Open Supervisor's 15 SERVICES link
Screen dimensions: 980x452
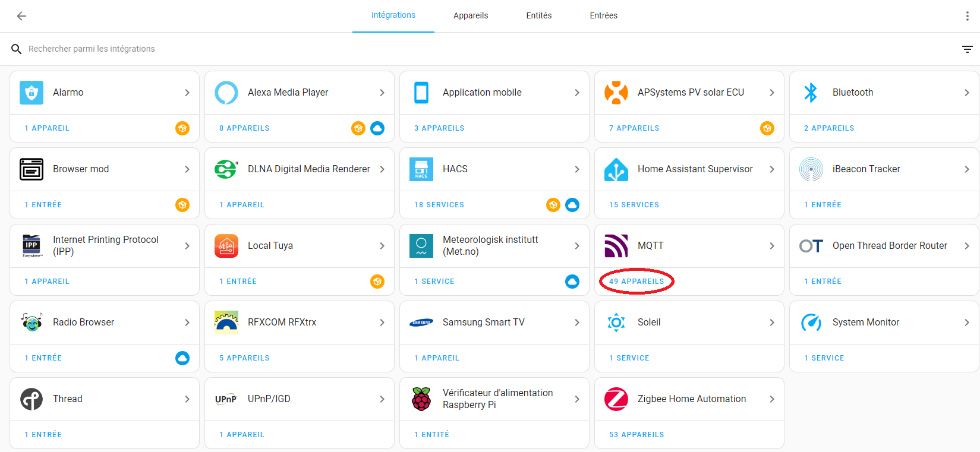click(634, 205)
